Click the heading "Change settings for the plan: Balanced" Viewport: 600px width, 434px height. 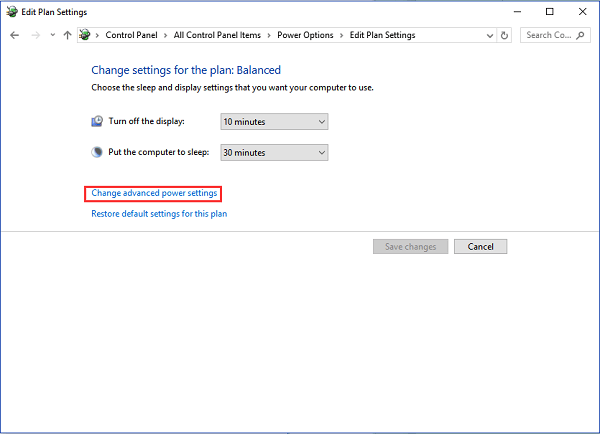pyautogui.click(x=186, y=70)
